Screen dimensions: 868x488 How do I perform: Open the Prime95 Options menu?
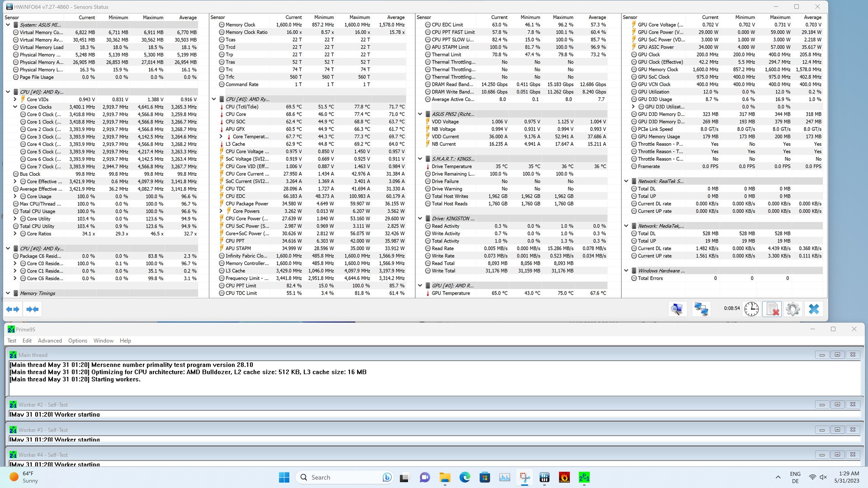pyautogui.click(x=78, y=341)
